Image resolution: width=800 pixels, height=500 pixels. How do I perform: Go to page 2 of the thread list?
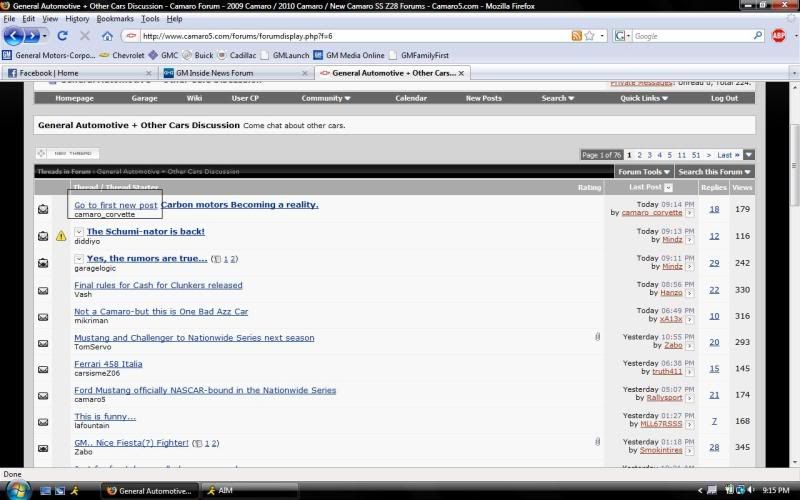pyautogui.click(x=638, y=155)
